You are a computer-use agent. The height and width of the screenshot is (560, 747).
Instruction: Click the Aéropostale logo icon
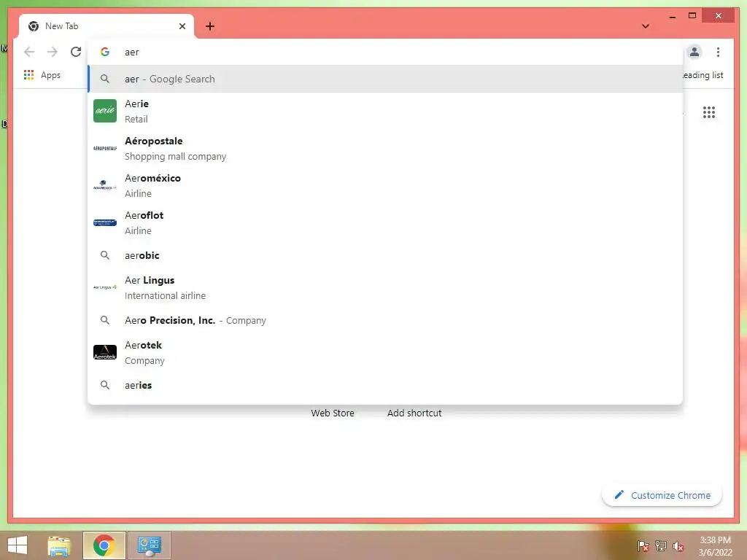tap(105, 148)
